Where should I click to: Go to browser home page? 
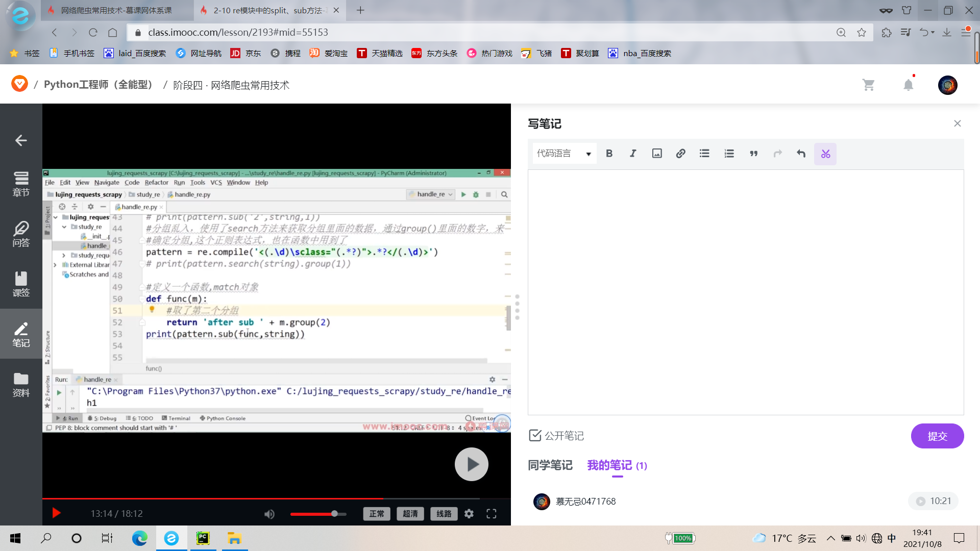pos(113,32)
